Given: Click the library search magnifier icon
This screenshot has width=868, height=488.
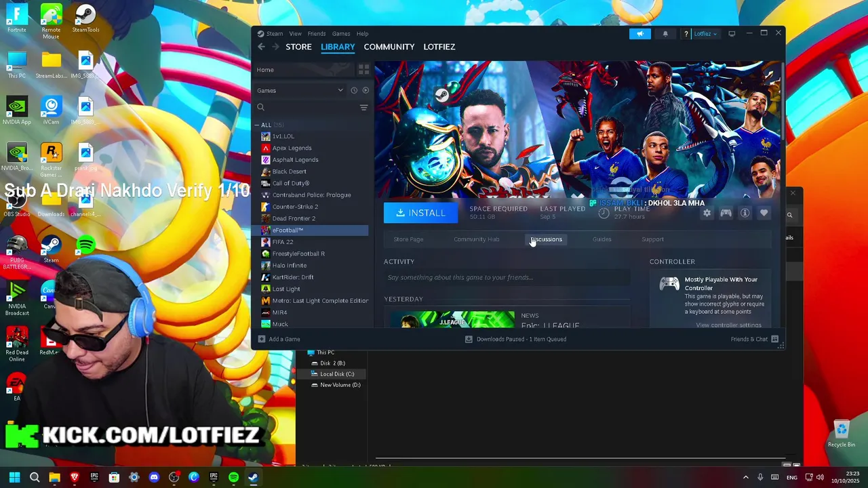Looking at the screenshot, I should [260, 107].
